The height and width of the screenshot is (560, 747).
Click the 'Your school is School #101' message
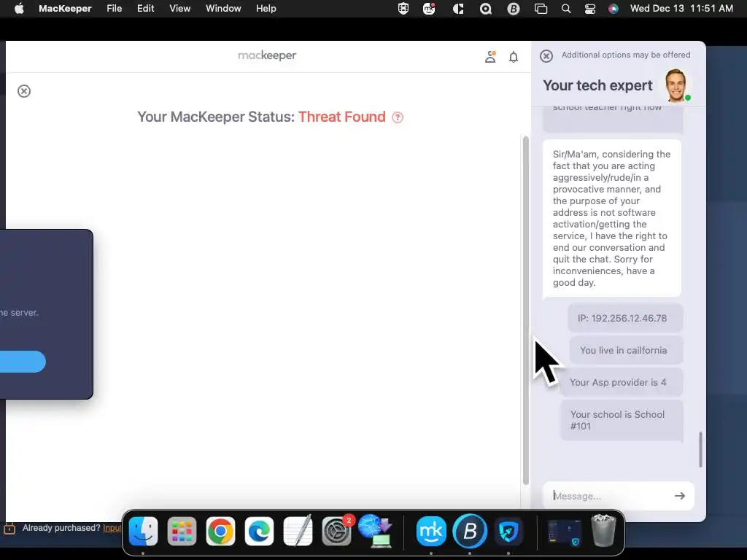click(x=622, y=421)
